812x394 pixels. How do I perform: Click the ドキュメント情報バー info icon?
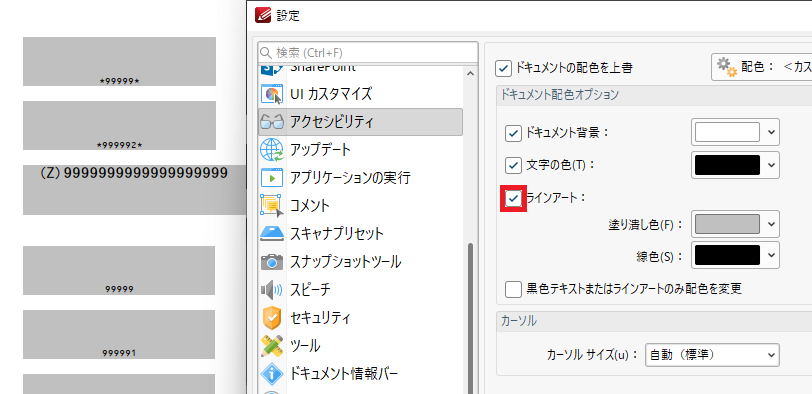tap(271, 373)
